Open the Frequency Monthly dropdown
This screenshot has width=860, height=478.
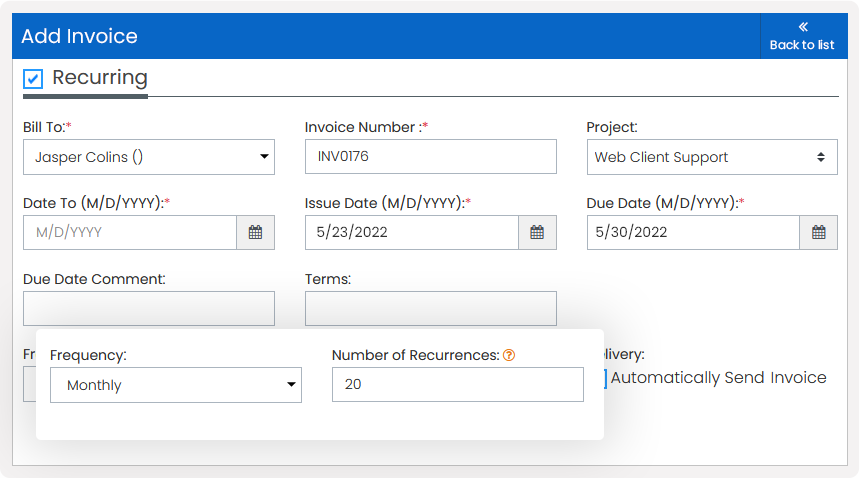click(x=176, y=385)
